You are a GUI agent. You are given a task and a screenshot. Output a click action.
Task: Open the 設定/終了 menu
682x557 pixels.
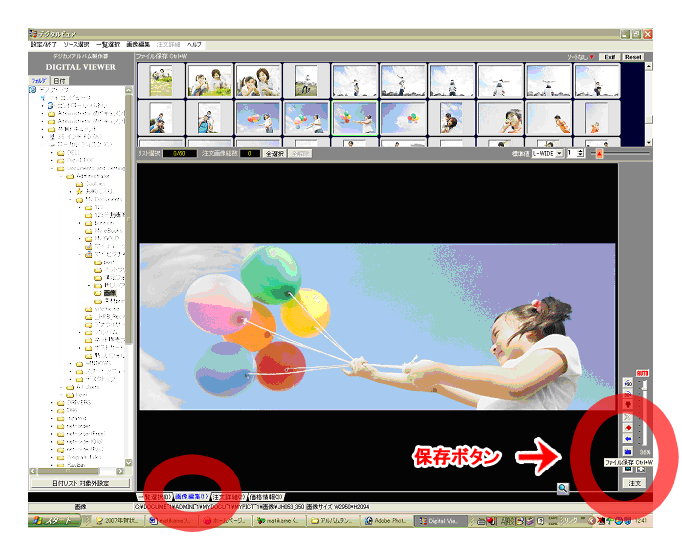point(43,44)
